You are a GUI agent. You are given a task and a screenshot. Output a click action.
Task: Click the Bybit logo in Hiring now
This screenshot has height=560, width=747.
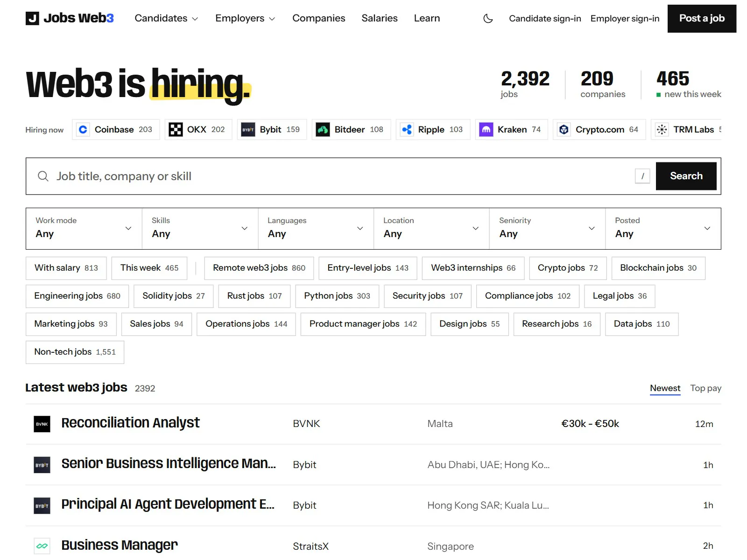pyautogui.click(x=248, y=129)
